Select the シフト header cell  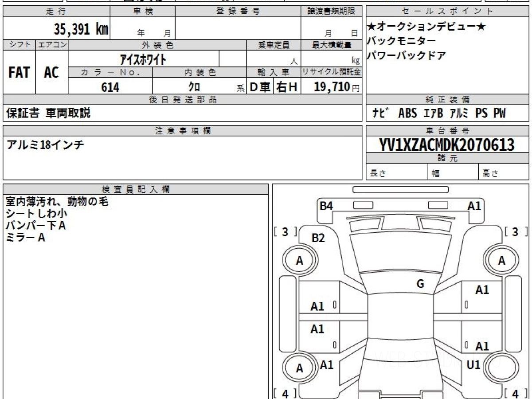coord(19,45)
